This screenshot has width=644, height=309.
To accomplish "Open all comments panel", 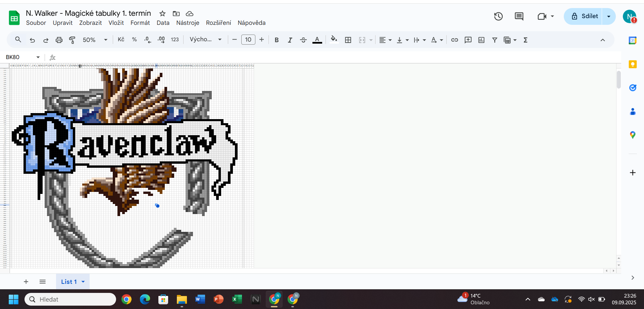I will 519,16.
